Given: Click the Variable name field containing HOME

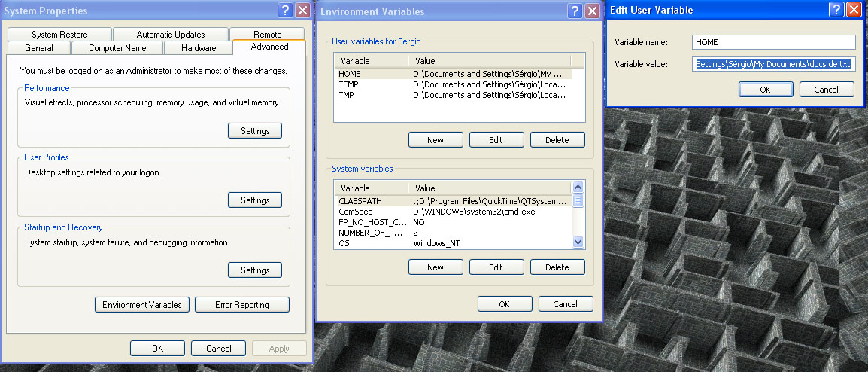Looking at the screenshot, I should click(773, 42).
